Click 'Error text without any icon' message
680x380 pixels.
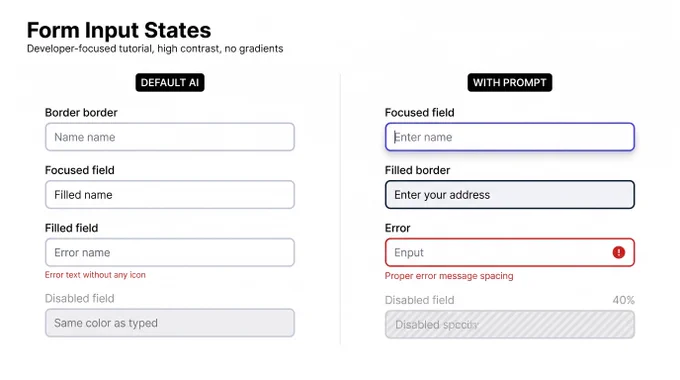95,275
